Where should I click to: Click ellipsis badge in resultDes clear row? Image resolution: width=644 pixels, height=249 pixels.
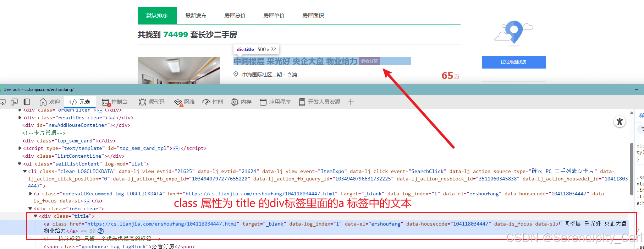(x=112, y=118)
